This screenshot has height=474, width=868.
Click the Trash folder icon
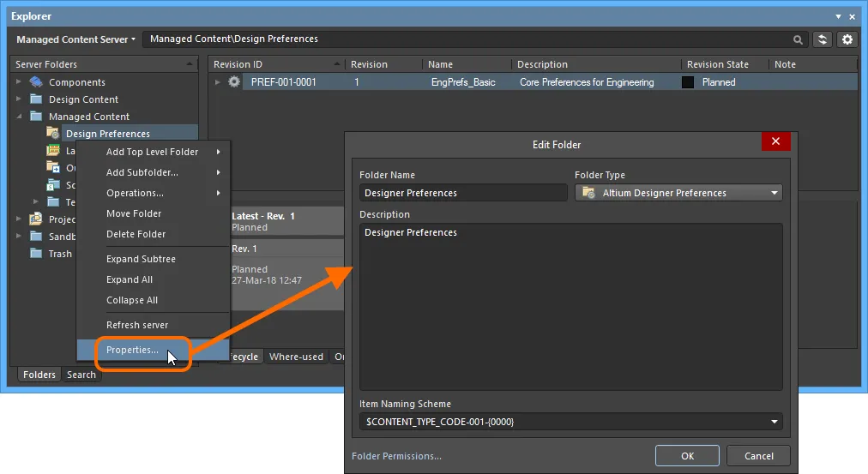36,254
